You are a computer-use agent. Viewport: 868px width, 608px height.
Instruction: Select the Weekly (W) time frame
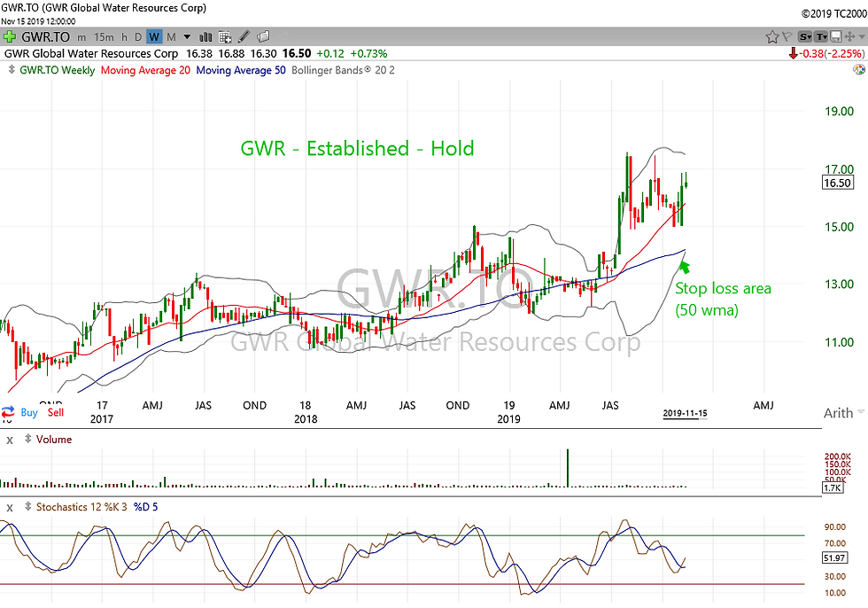coord(154,37)
